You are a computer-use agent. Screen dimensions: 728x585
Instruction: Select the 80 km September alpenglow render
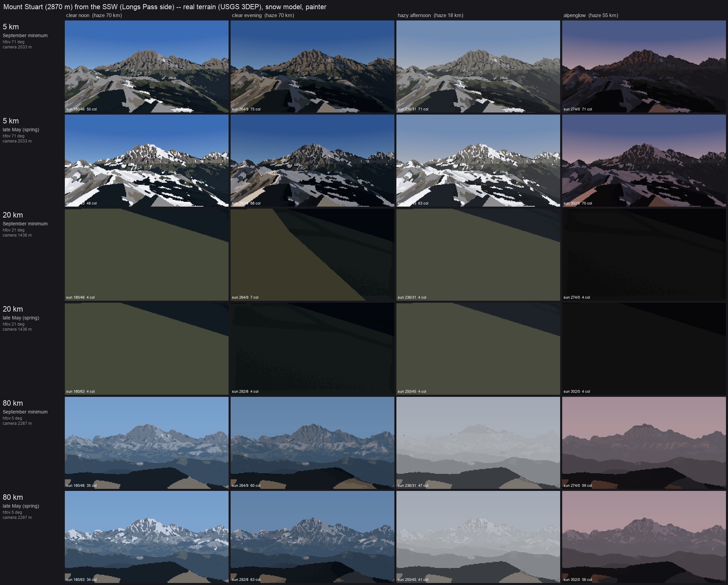644,443
